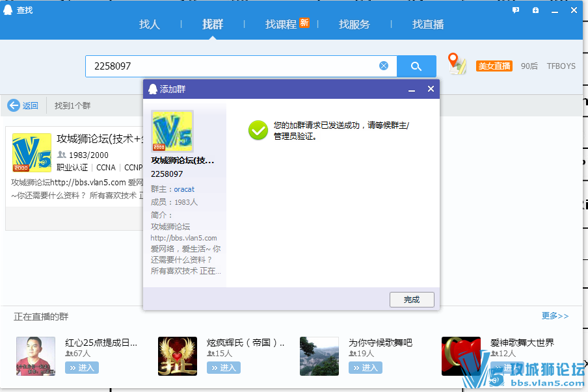This screenshot has width=588, height=392.
Task: Open group owner oracat link
Action: [x=184, y=189]
